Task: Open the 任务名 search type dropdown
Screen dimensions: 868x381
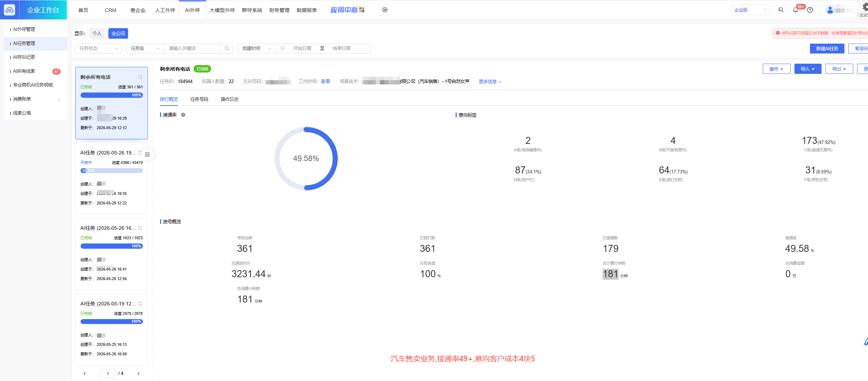Action: pos(145,48)
